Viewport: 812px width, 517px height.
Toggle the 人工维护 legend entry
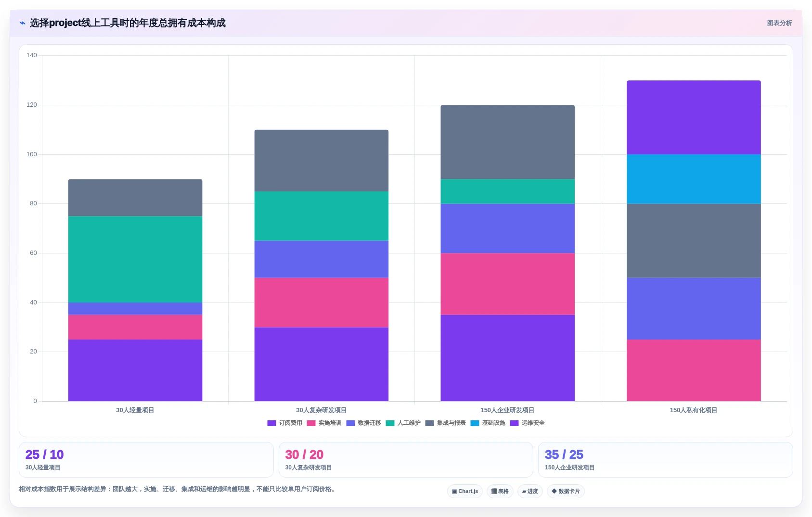(403, 423)
